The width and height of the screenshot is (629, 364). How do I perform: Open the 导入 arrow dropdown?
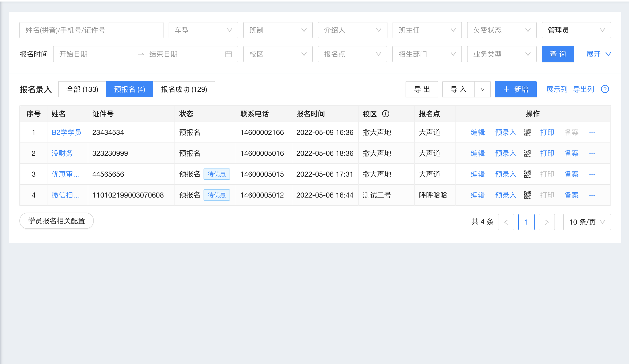(483, 89)
